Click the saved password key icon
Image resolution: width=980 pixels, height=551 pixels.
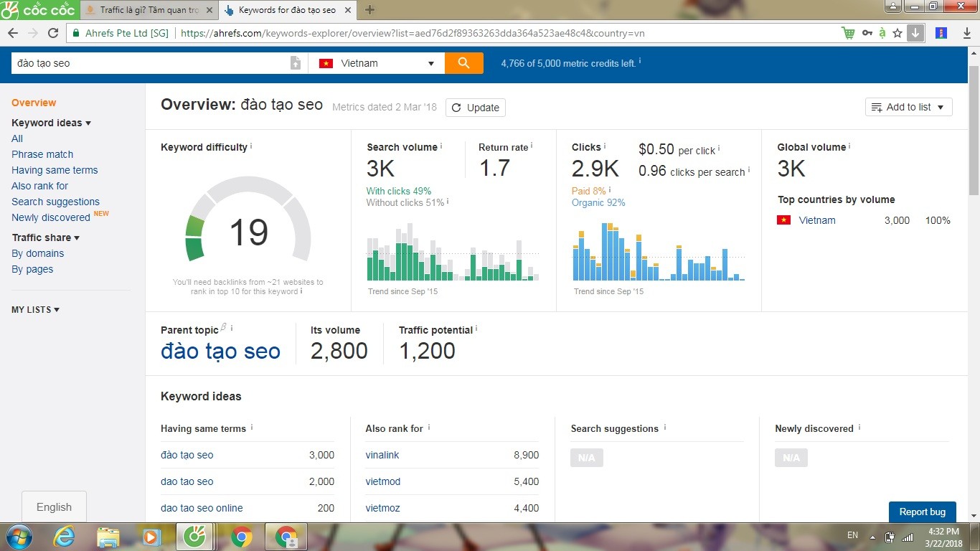867,33
